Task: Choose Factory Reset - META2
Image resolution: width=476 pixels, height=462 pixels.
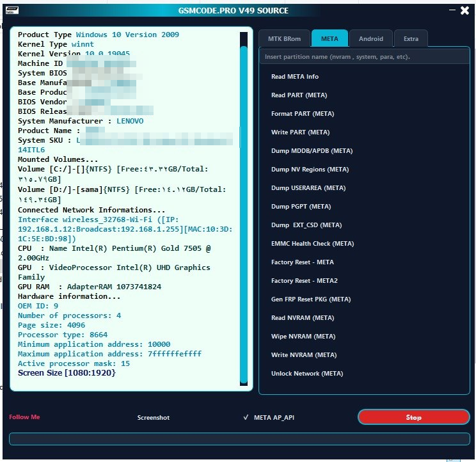Action: tap(304, 280)
